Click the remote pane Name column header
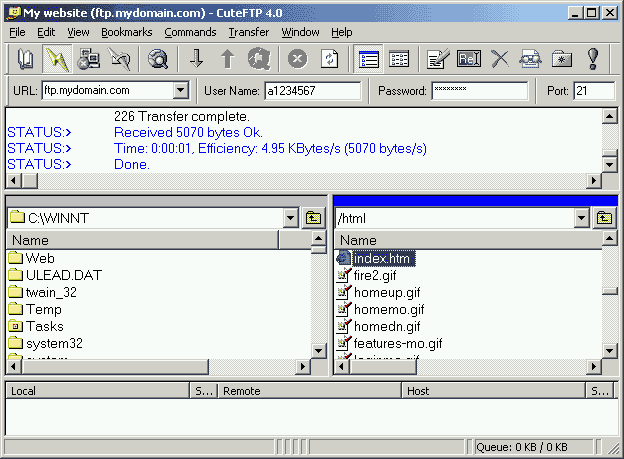Viewport: 624px width, 459px height. [468, 240]
